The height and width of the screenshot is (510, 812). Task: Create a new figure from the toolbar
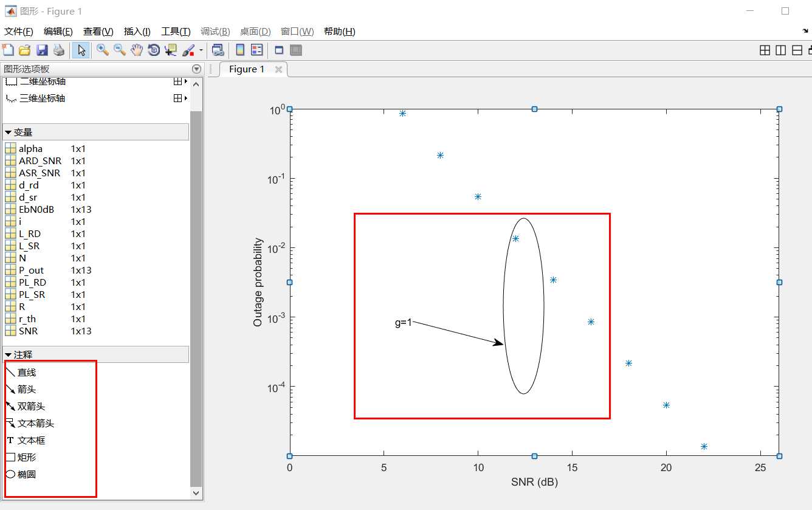[x=8, y=50]
